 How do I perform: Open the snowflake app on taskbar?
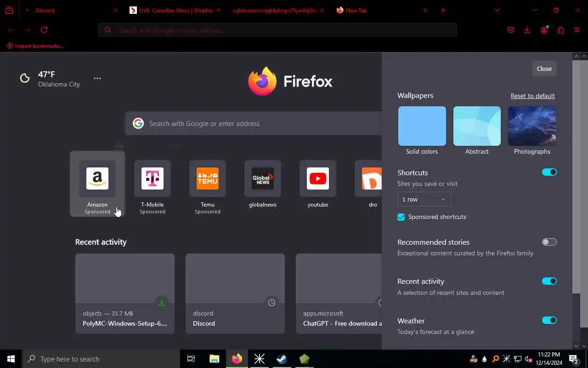pyautogui.click(x=260, y=359)
